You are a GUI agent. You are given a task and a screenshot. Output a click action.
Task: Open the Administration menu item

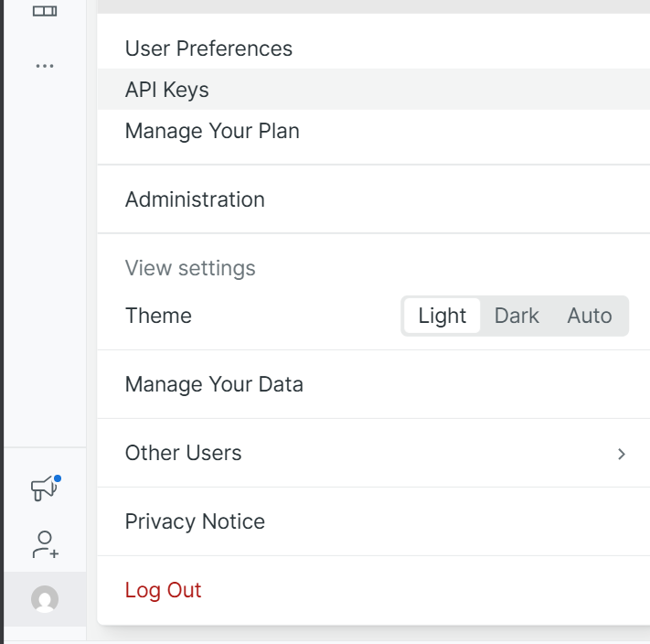click(x=195, y=199)
